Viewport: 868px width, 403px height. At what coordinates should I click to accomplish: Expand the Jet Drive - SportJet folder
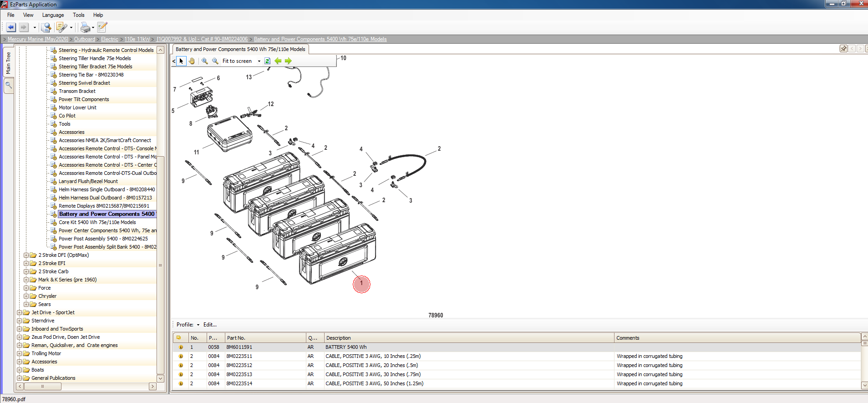(x=19, y=312)
